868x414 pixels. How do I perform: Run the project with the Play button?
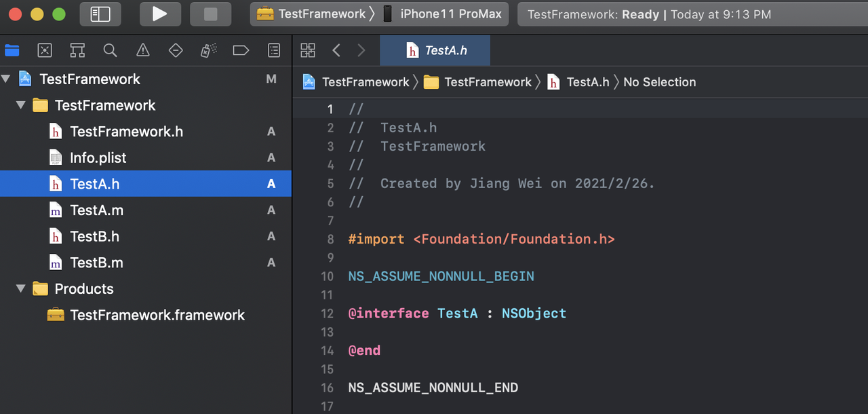160,14
